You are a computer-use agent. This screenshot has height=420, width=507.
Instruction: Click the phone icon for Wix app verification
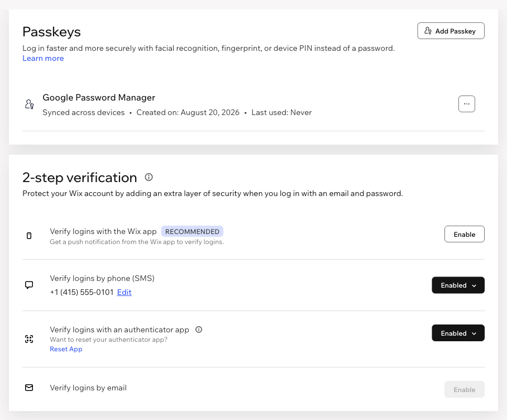pyautogui.click(x=29, y=236)
